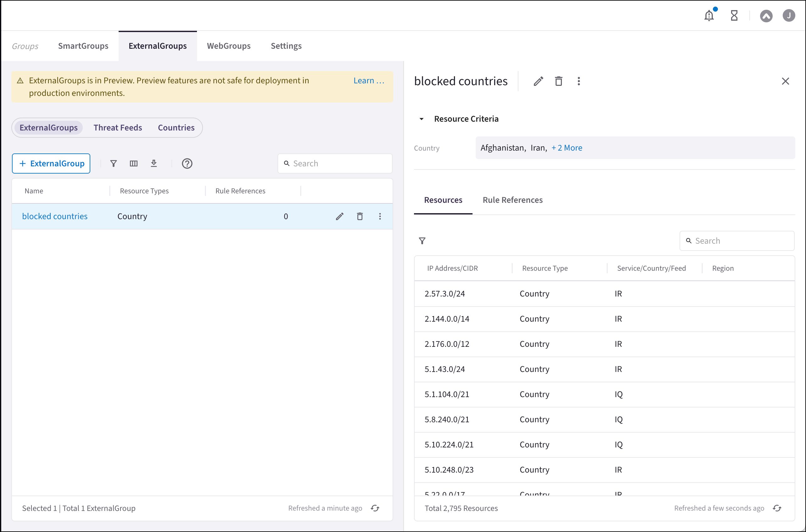The image size is (806, 532).
Task: Open the notifications bell
Action: point(709,16)
